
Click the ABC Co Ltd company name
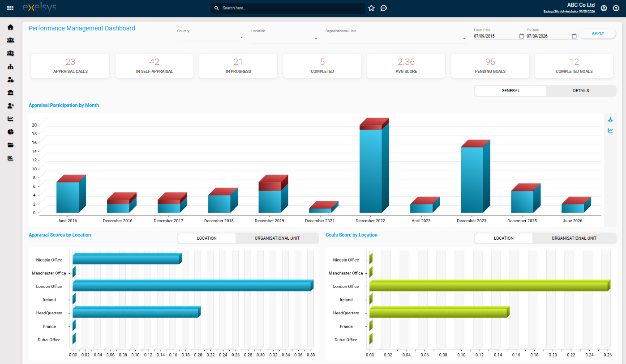click(581, 5)
